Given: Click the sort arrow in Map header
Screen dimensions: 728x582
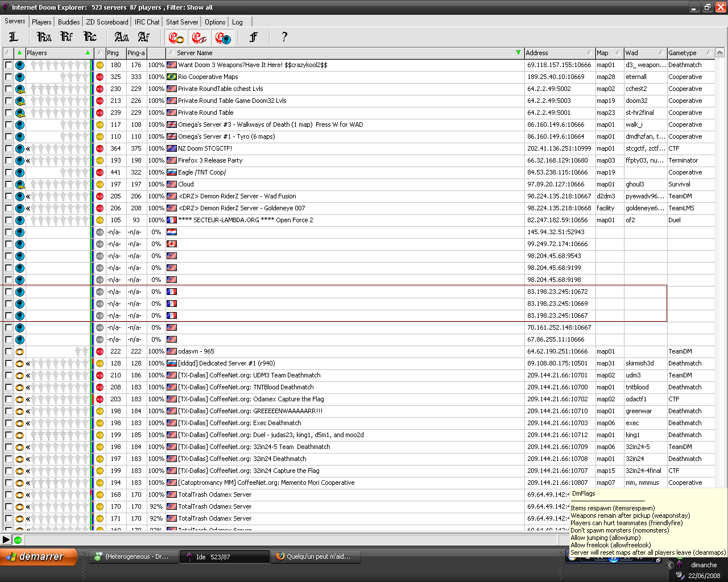Looking at the screenshot, I should click(618, 53).
